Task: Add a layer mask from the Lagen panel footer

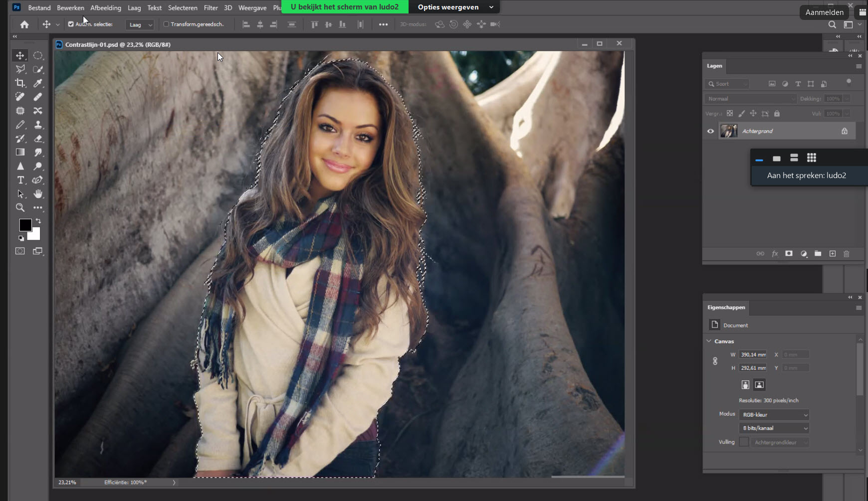Action: tap(789, 254)
